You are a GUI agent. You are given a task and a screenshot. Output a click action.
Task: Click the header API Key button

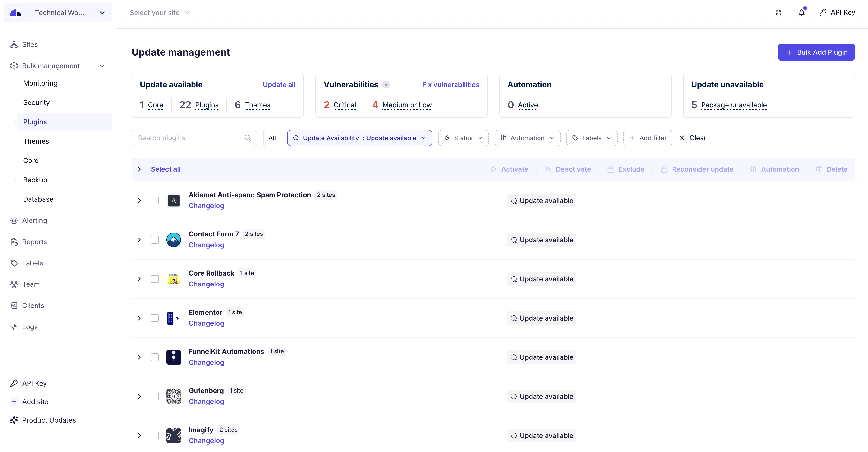tap(837, 13)
